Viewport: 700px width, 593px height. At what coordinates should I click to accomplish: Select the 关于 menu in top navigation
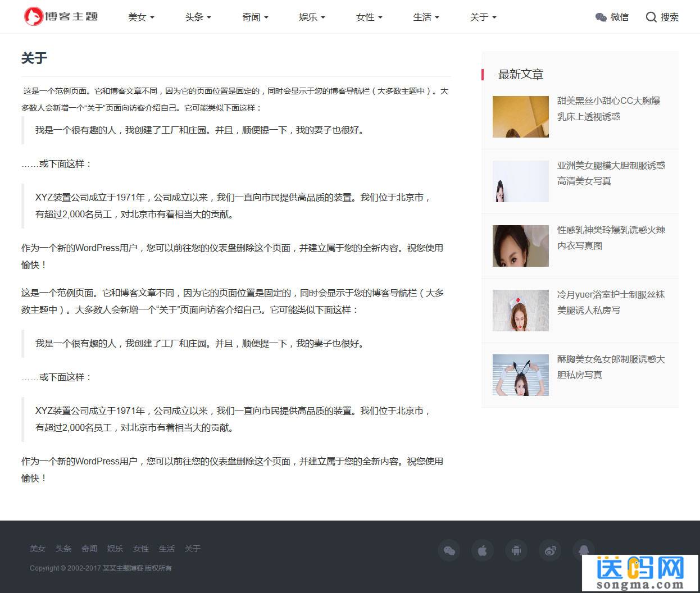click(x=483, y=17)
